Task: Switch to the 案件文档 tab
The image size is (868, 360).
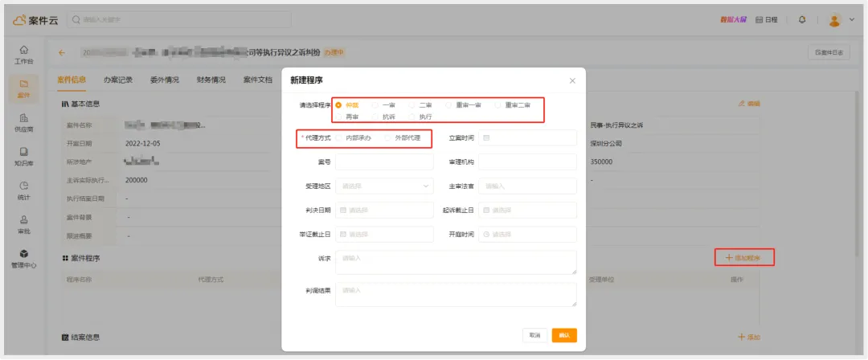Action: [x=257, y=80]
